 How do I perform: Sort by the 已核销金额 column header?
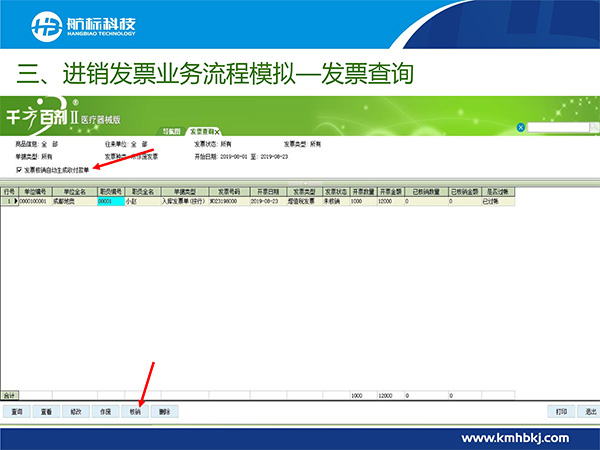coord(465,192)
